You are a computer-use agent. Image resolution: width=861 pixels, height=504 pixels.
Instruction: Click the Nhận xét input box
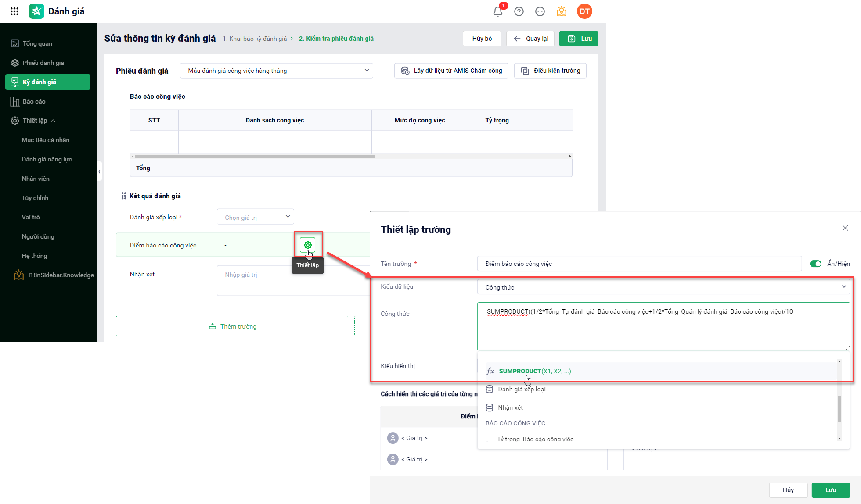[x=293, y=280]
